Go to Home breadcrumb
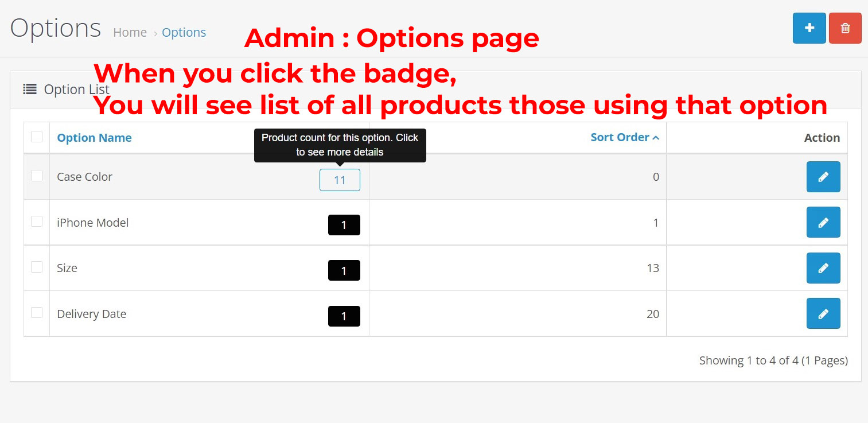868x423 pixels. [x=130, y=33]
